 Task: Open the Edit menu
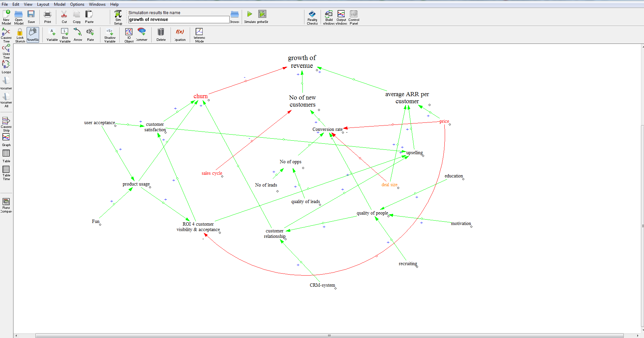coord(16,4)
